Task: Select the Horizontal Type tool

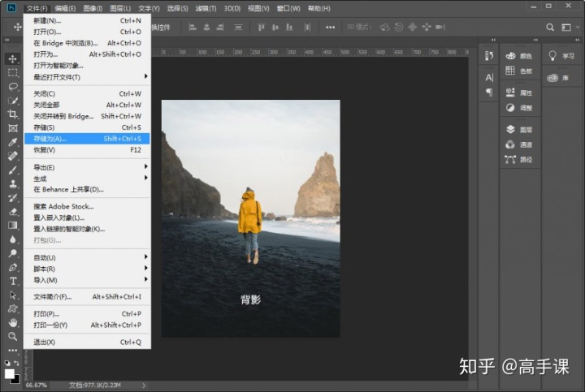Action: pyautogui.click(x=13, y=281)
